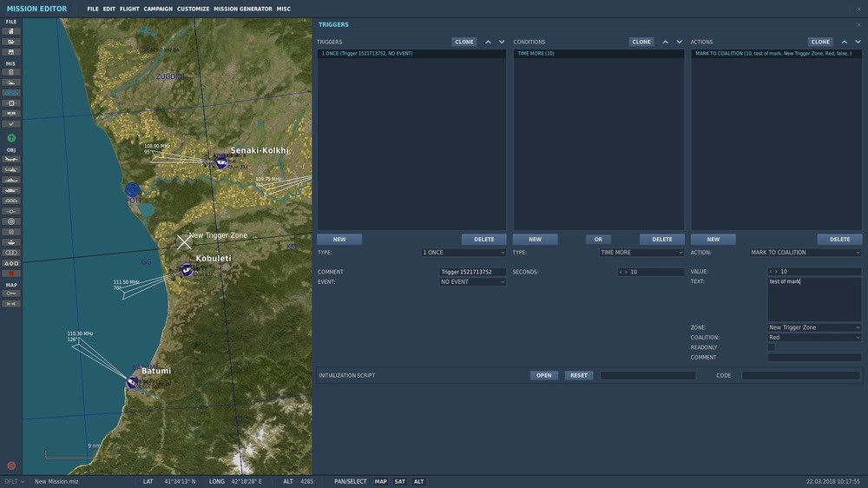Click the highlighted triggers icon in sidebar
The width and height of the screenshot is (868, 488).
pos(10,93)
